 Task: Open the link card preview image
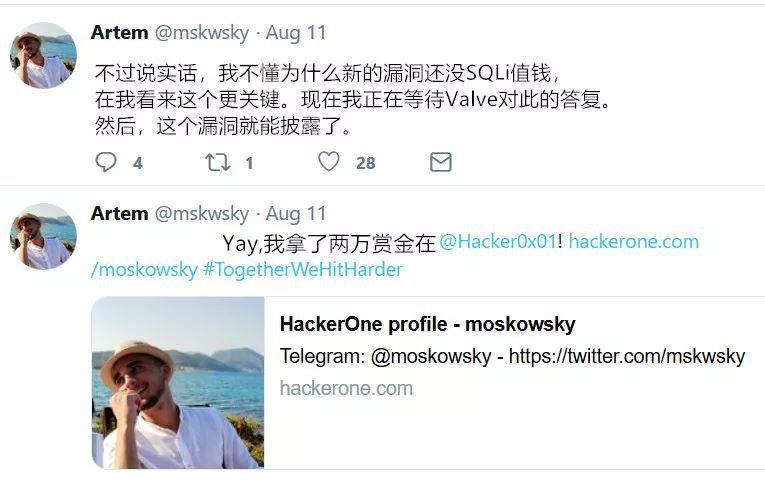coord(178,383)
